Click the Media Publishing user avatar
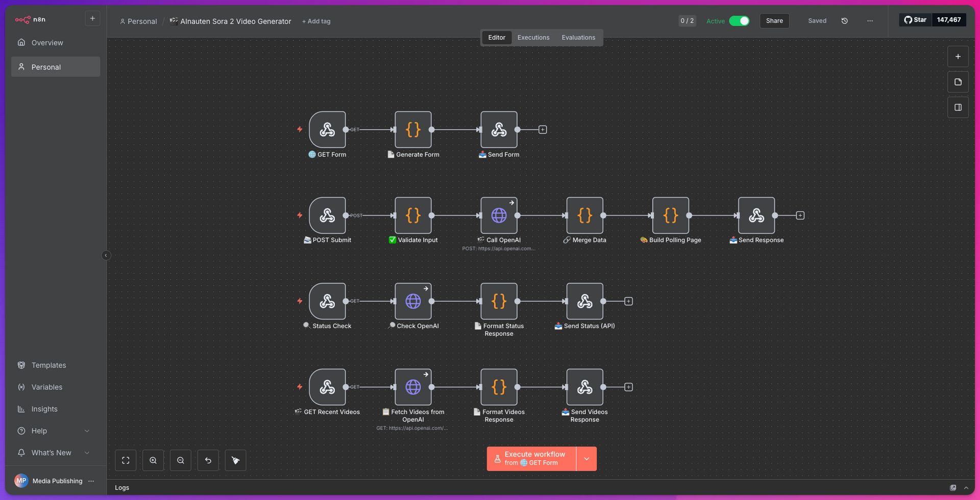Image resolution: width=980 pixels, height=500 pixels. (21, 481)
